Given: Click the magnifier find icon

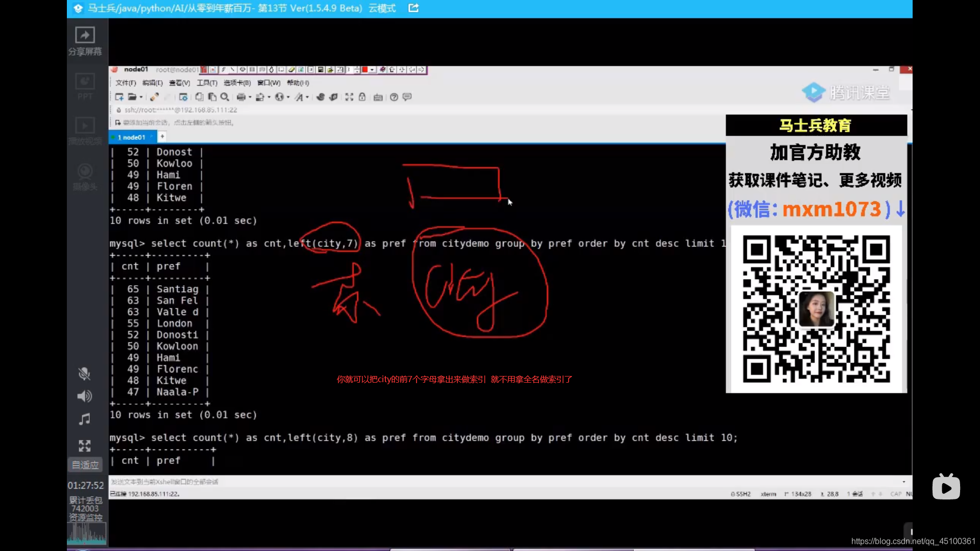Looking at the screenshot, I should click(225, 97).
